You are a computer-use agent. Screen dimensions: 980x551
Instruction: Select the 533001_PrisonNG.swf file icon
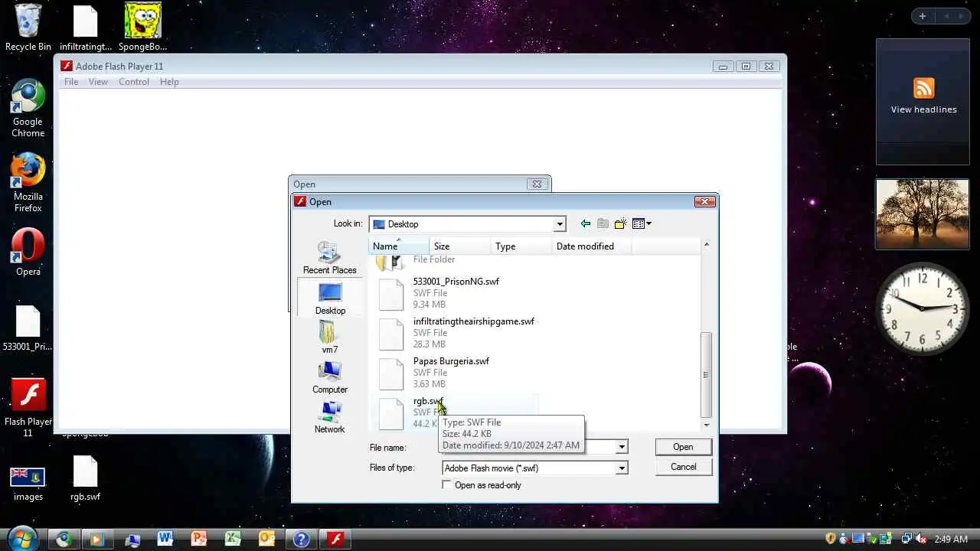click(x=391, y=294)
